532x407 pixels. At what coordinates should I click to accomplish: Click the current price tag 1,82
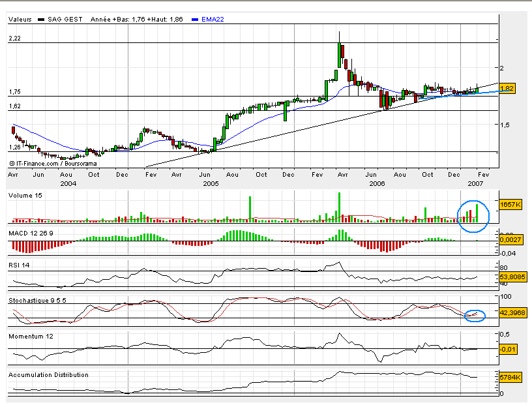click(x=507, y=88)
